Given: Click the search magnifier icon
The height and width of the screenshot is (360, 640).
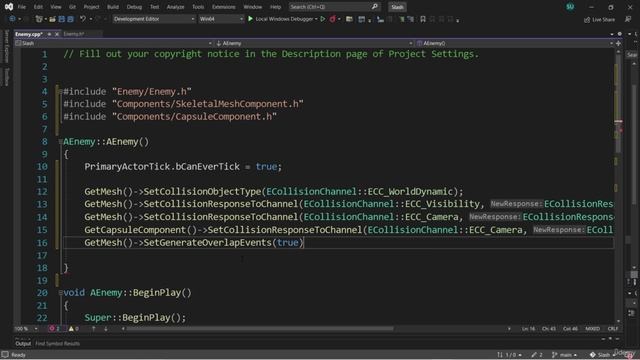Looking at the screenshot, I should (375, 7).
